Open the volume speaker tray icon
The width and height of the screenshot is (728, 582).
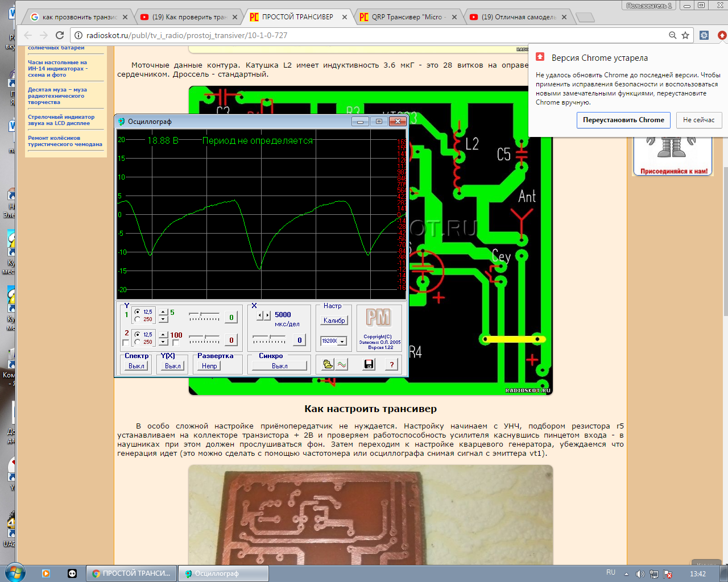click(640, 574)
